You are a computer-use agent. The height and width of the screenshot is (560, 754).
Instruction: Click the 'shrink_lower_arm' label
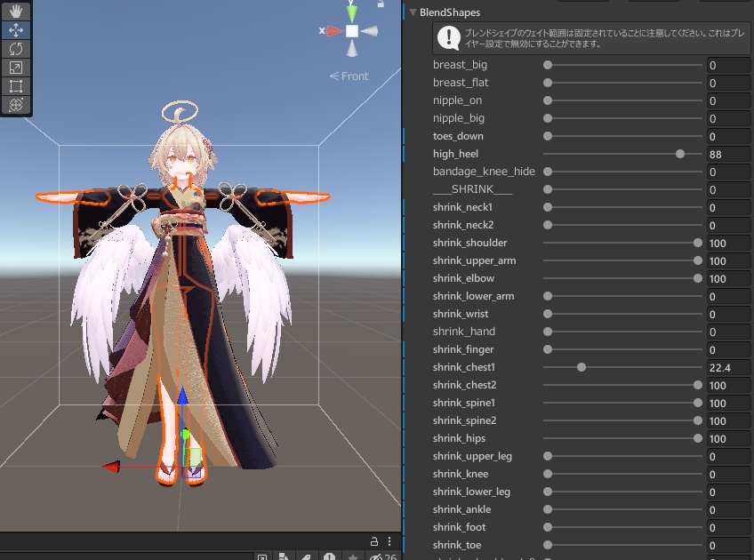point(473,296)
